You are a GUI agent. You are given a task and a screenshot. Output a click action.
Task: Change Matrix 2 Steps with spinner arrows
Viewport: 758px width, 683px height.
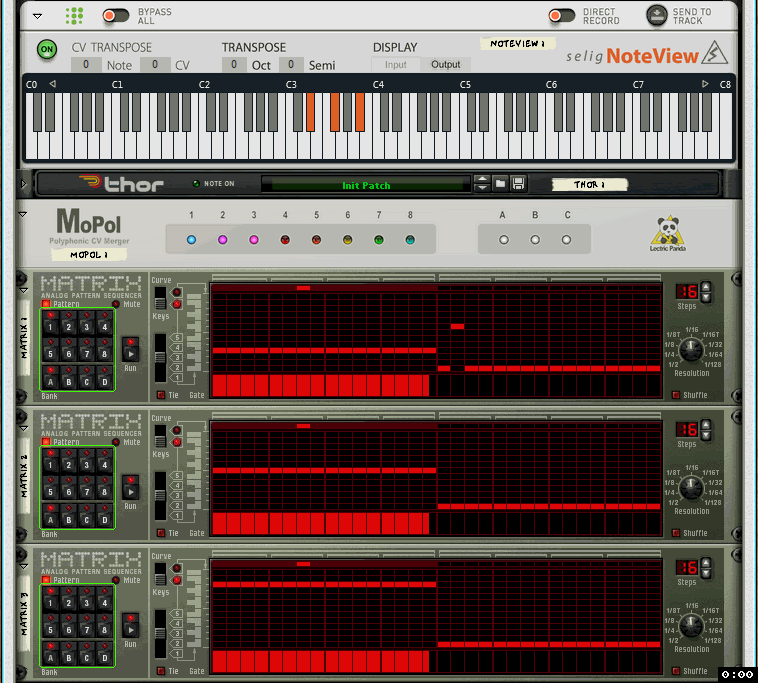pyautogui.click(x=706, y=430)
